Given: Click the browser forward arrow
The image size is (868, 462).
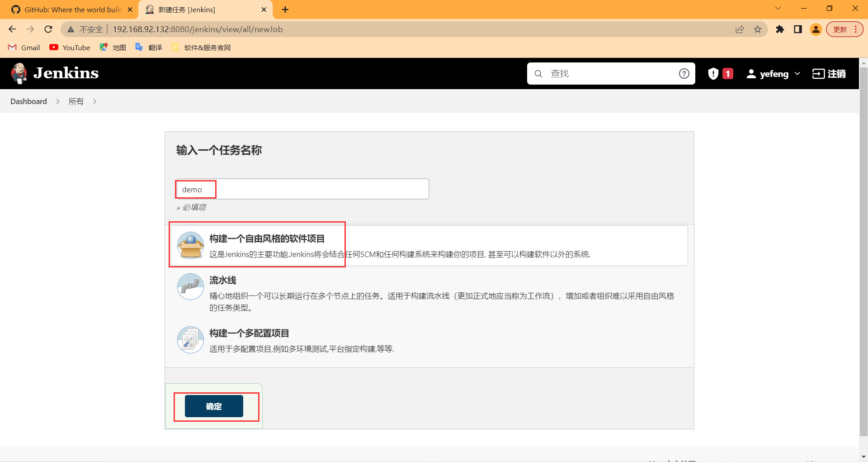Looking at the screenshot, I should [30, 29].
